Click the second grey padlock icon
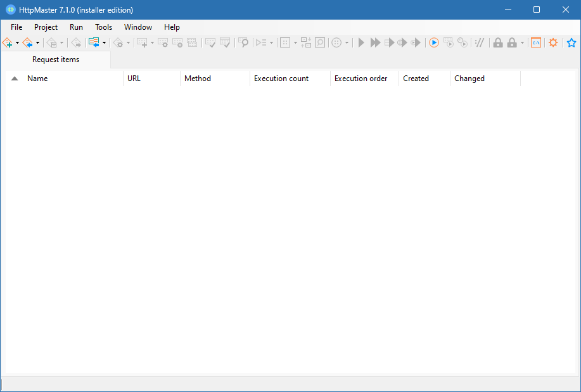The image size is (581, 392). [x=512, y=43]
